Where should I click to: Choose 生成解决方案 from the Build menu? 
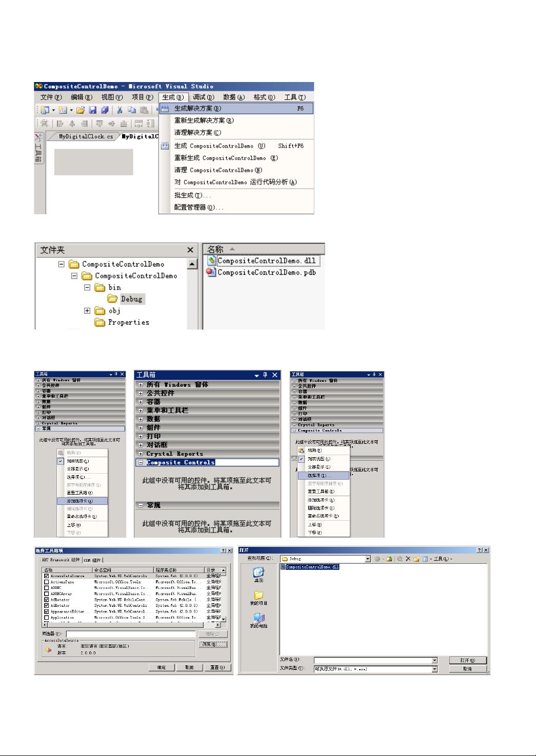click(x=197, y=109)
